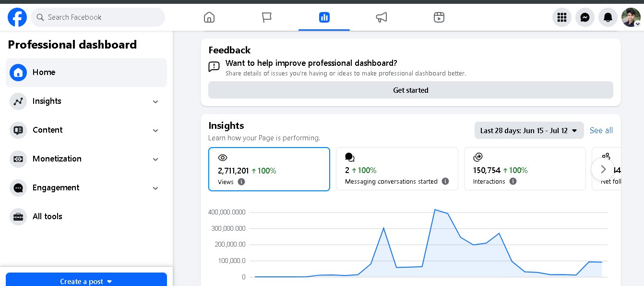This screenshot has width=644, height=286.
Task: Select the Messaging conversations started card
Action: 397,169
